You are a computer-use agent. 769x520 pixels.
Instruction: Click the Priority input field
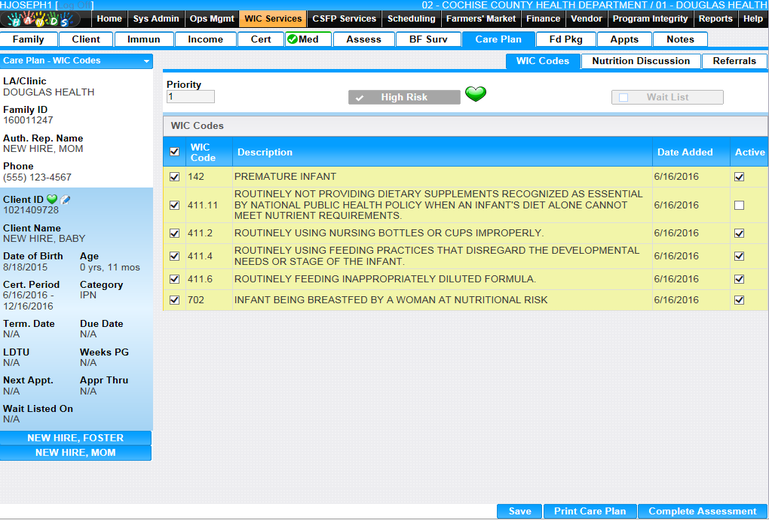pyautogui.click(x=190, y=97)
